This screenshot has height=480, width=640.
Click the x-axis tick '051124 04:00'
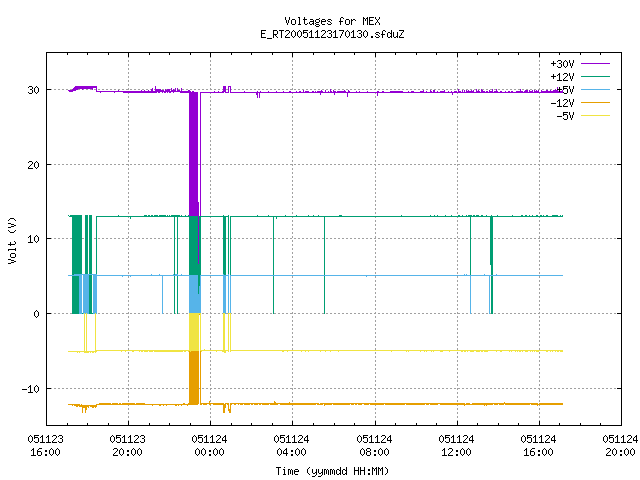[292, 446]
